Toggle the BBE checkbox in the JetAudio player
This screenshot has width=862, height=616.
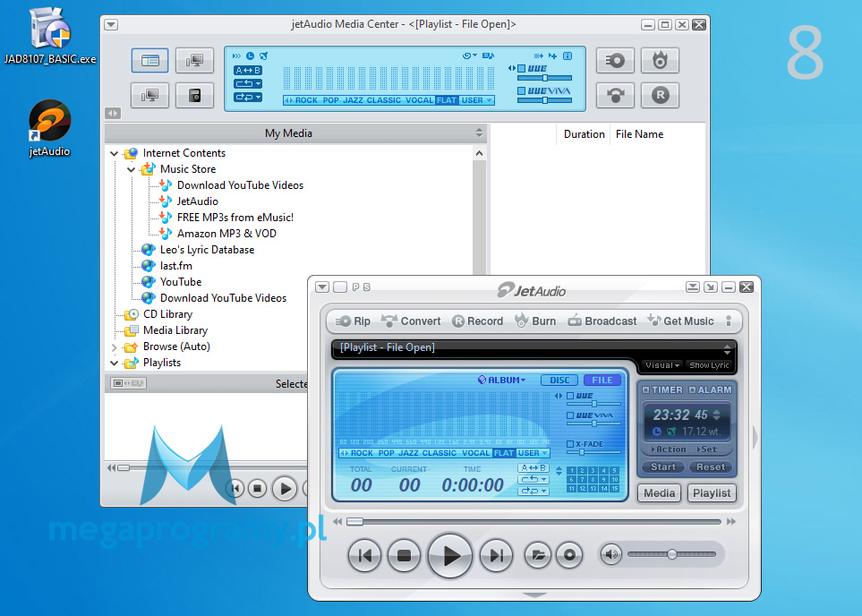click(570, 396)
